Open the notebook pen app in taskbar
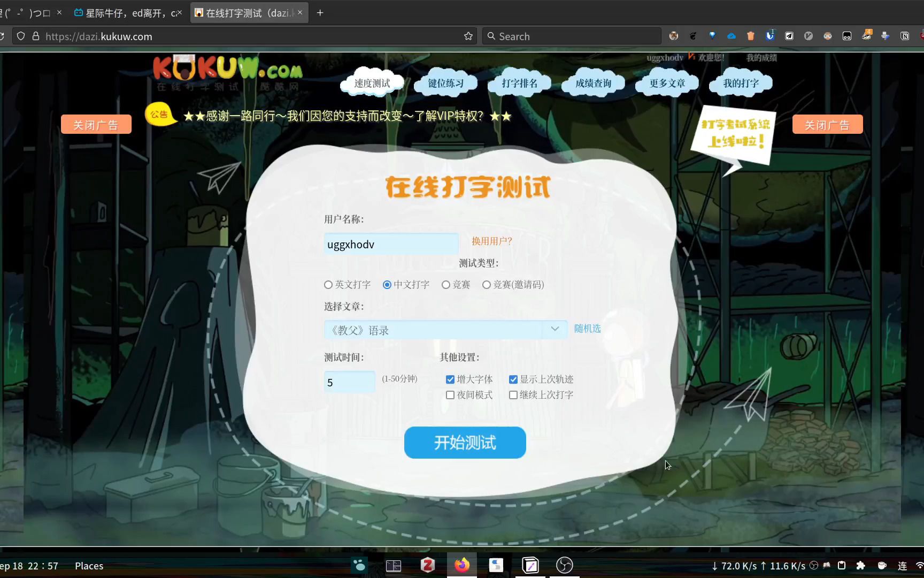 coord(530,565)
